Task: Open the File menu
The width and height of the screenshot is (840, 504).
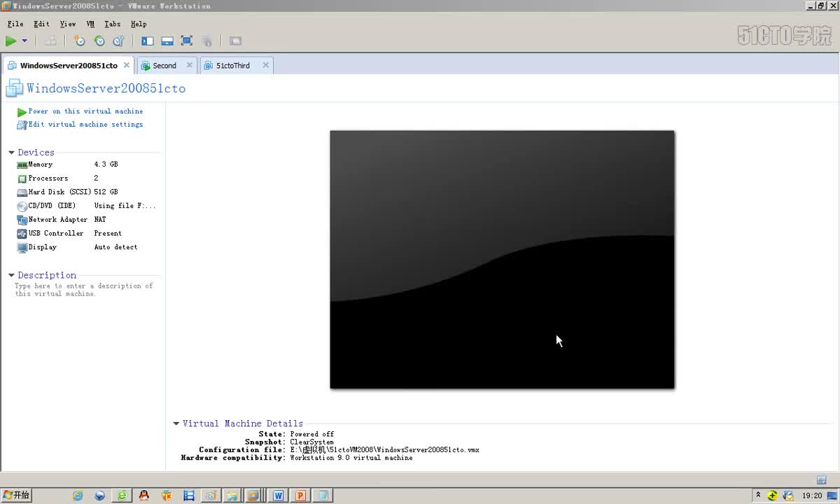Action: 15,24
